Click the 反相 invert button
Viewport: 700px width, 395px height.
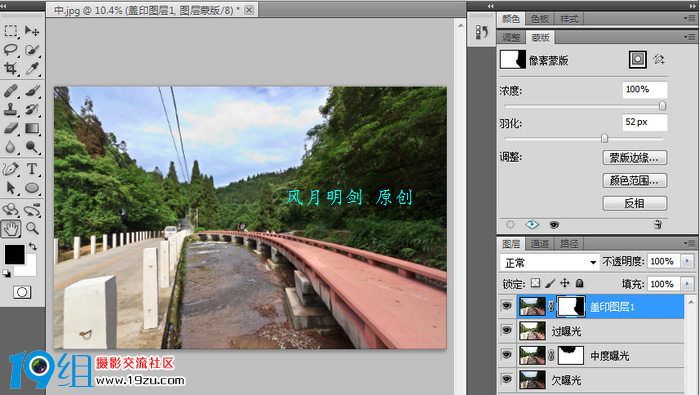(x=634, y=204)
